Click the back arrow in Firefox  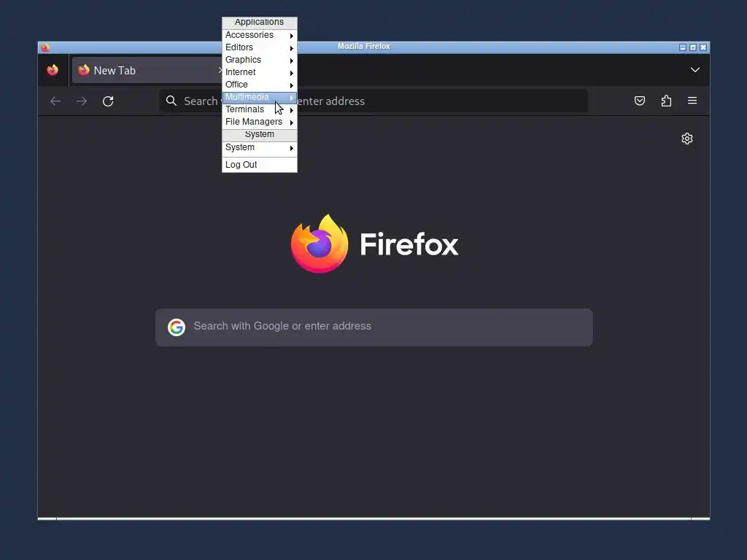pos(55,101)
